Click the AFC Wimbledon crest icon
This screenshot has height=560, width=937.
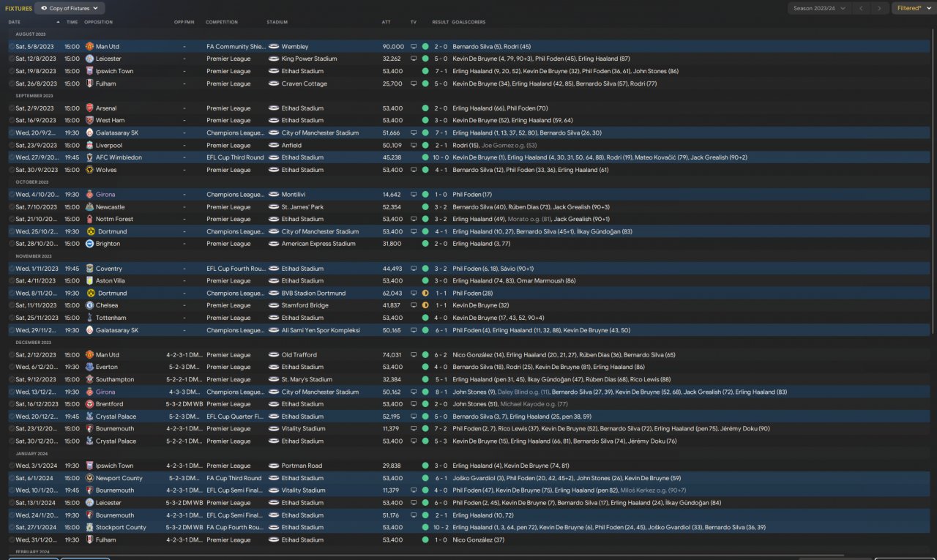point(89,157)
